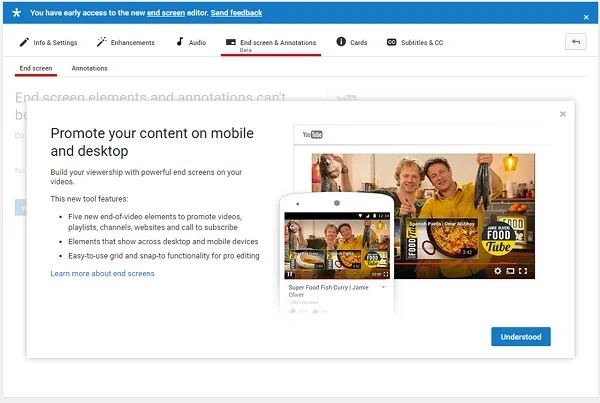
Task: Switch to the Annotations sub-tab
Action: [89, 68]
